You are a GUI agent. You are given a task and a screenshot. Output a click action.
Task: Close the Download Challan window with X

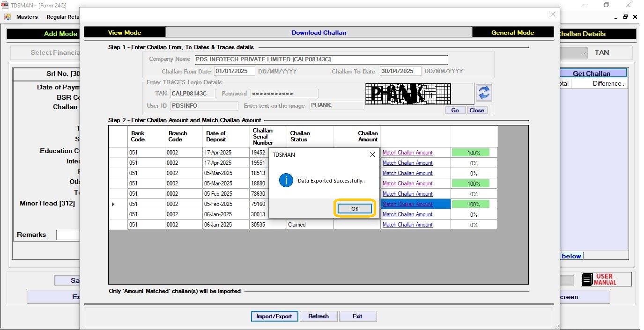(x=552, y=15)
